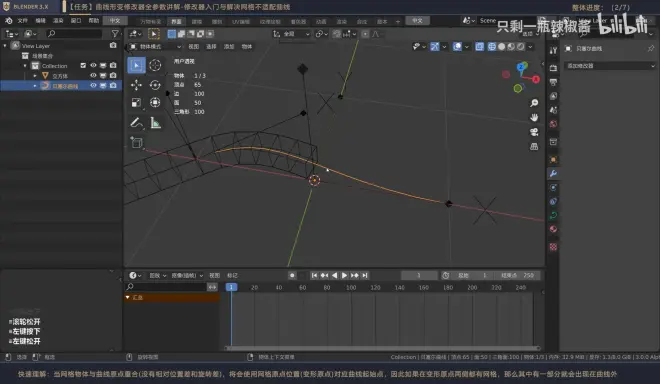Toggle the Collection exclude checkbox

[x=83, y=65]
